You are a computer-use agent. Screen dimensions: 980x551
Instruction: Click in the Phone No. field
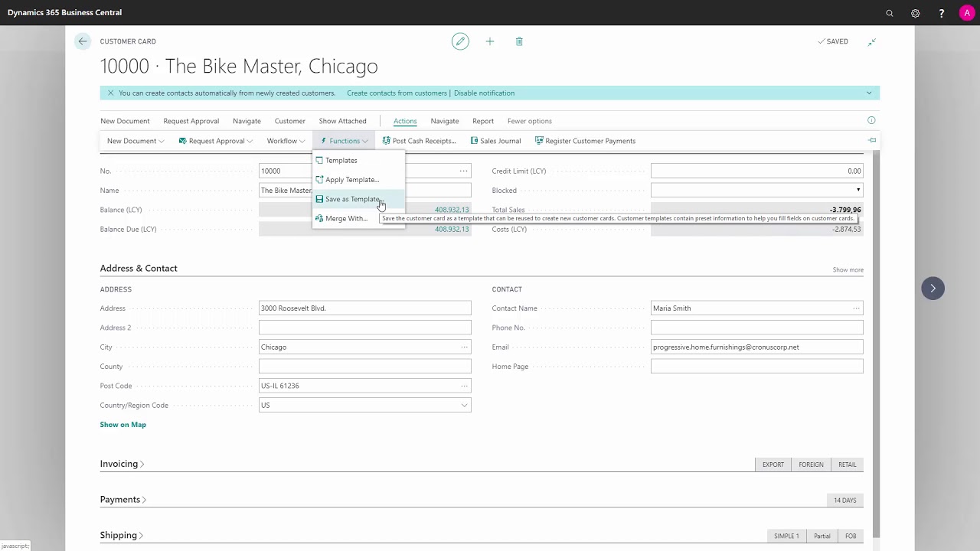click(756, 328)
